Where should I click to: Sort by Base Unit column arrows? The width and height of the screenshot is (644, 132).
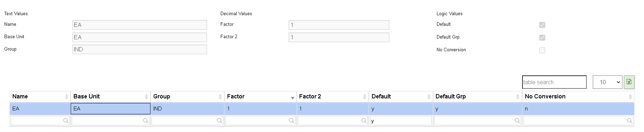146,97
